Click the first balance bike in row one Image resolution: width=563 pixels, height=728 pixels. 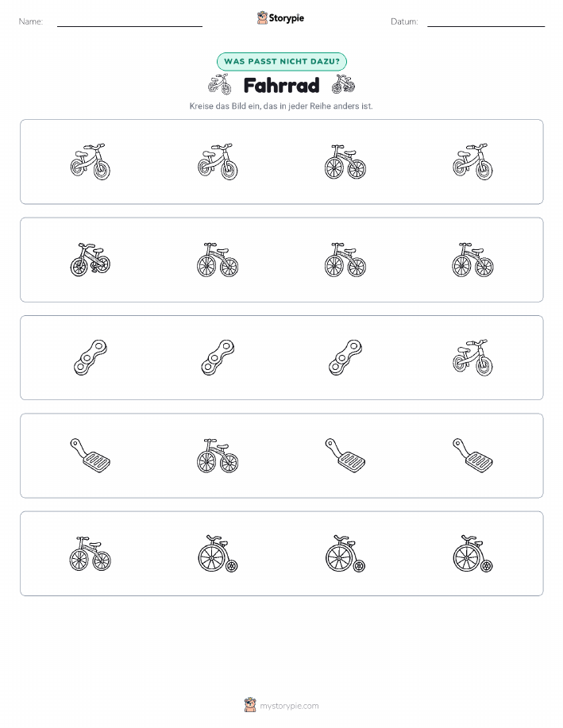click(90, 162)
